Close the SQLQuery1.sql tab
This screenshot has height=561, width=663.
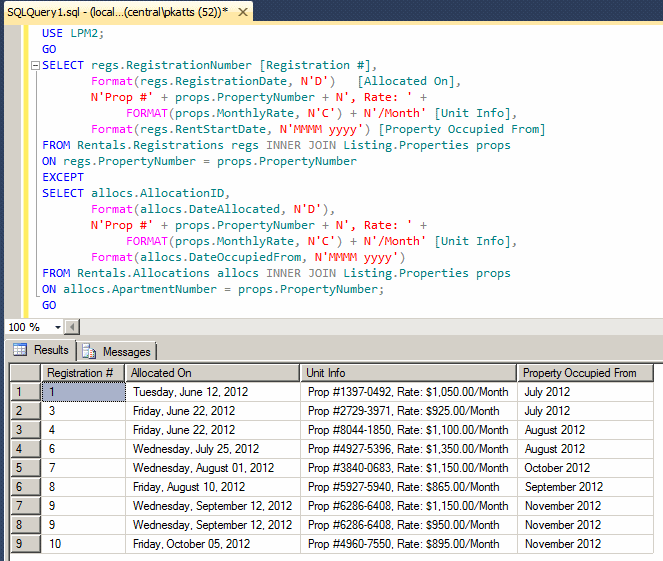(x=243, y=12)
